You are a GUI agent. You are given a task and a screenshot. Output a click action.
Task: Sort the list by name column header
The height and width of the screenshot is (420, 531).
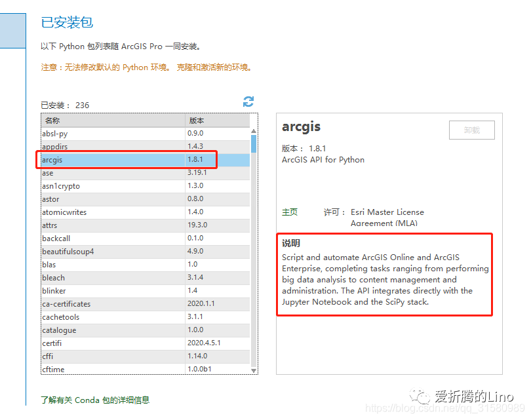[113, 121]
